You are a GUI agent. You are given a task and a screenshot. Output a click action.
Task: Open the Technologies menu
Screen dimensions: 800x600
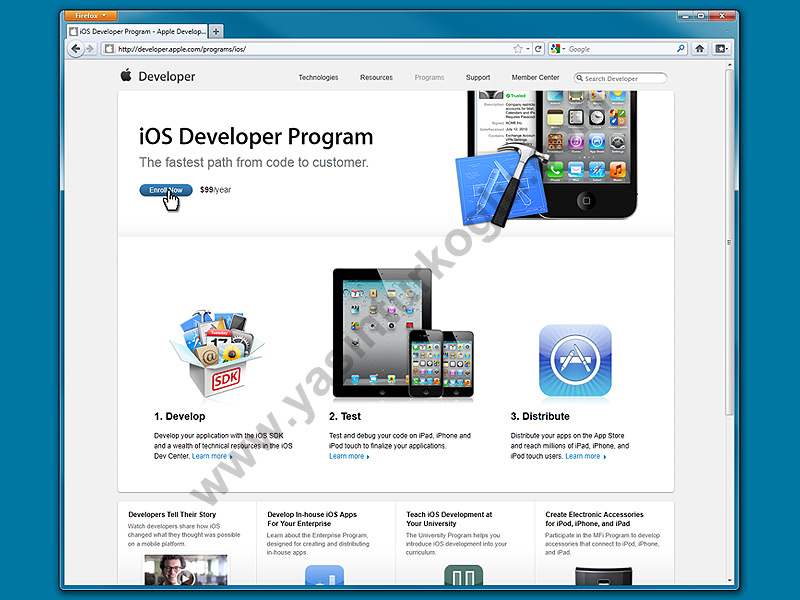[x=318, y=78]
